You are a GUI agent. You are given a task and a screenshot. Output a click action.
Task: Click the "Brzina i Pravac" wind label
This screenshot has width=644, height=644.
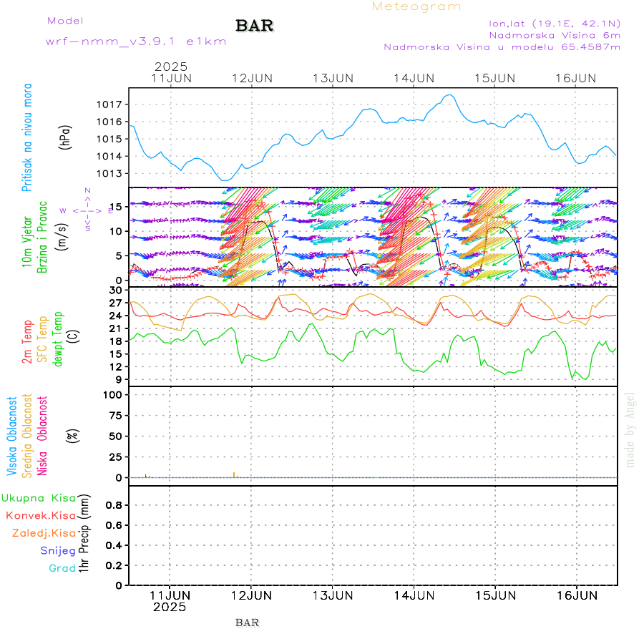pos(42,238)
